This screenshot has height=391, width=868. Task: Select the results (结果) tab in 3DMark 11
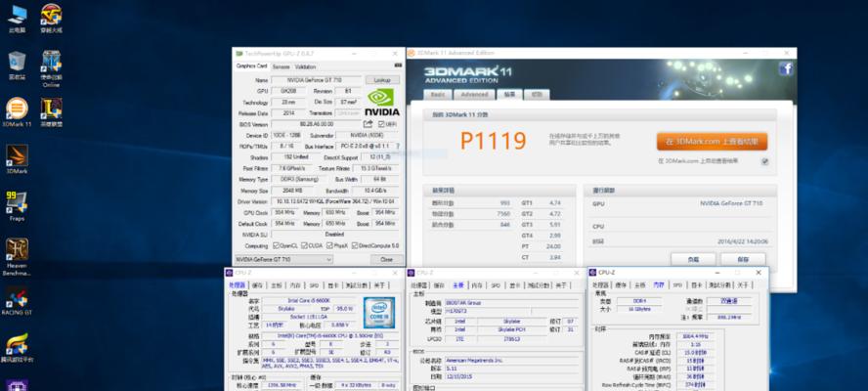click(509, 94)
